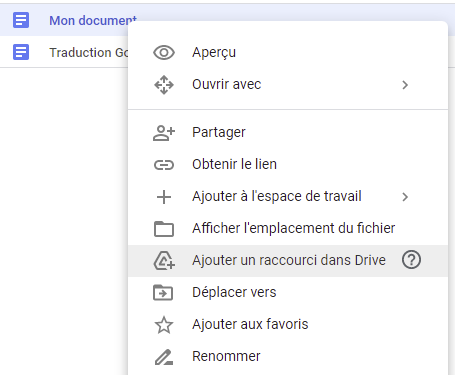The width and height of the screenshot is (455, 375).
Task: Click the eye icon next to Aperçu
Action: [164, 53]
